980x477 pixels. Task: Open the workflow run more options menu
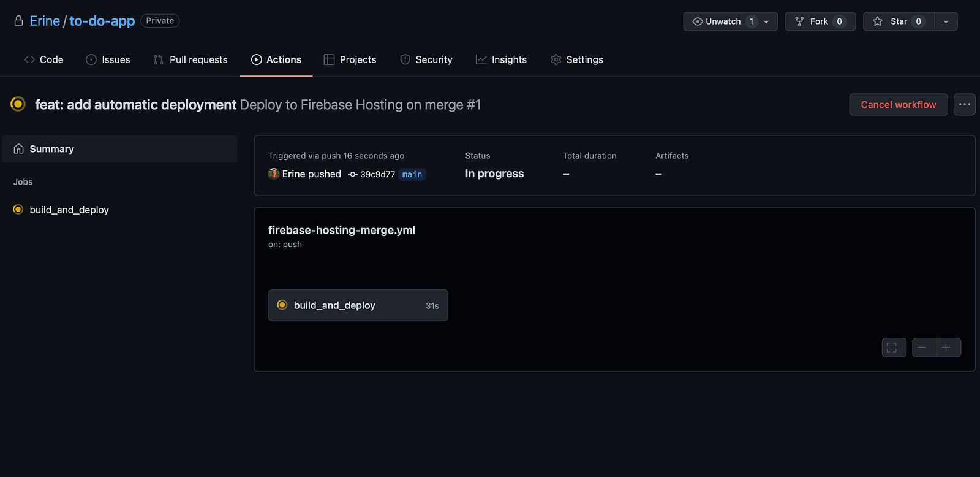[x=965, y=105]
